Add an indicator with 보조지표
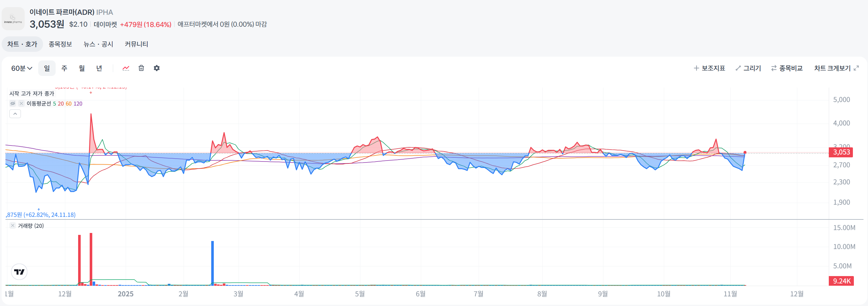868x306 pixels. [x=709, y=69]
